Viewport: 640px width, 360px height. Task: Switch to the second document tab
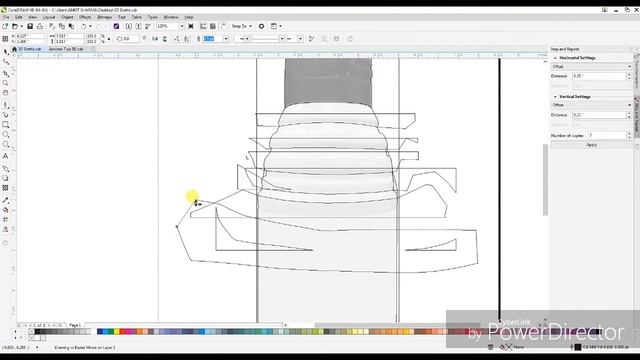[x=66, y=49]
